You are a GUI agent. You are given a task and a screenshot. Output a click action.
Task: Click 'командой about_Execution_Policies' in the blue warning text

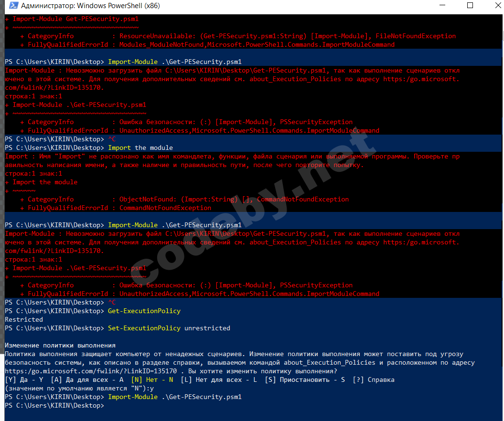312,363
